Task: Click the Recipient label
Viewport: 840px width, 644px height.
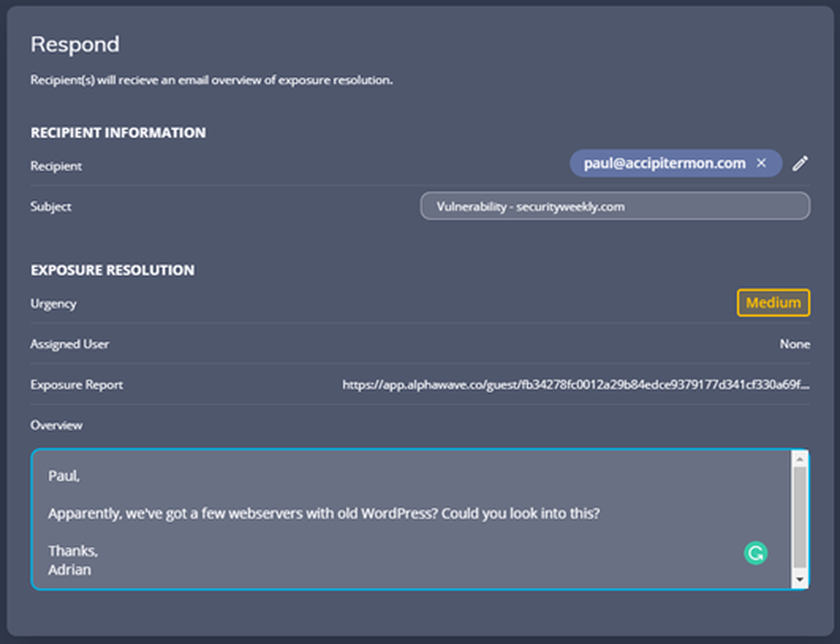Action: 56,166
